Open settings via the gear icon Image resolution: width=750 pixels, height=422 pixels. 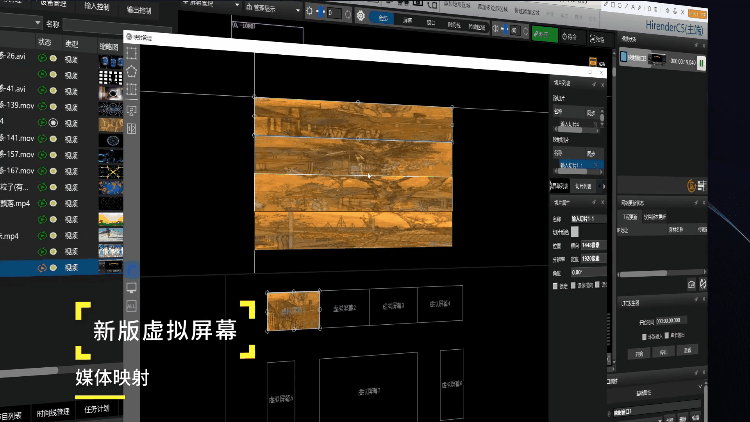[x=361, y=16]
